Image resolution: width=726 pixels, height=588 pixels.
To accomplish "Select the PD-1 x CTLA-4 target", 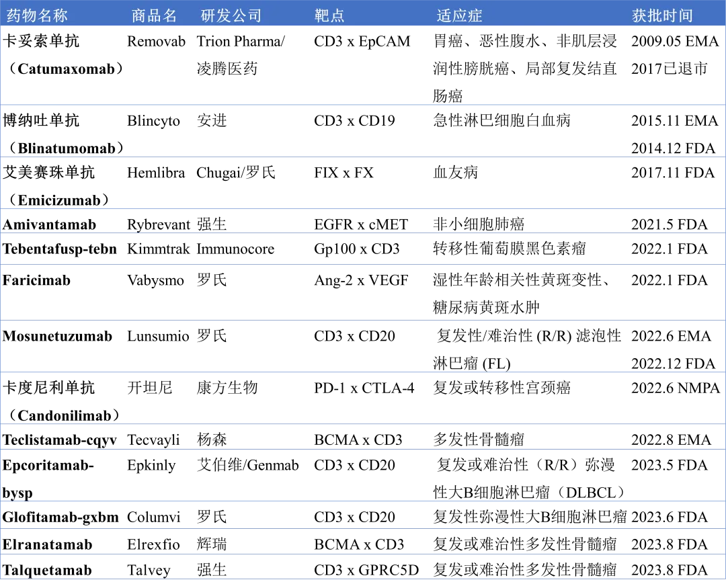I will point(364,388).
